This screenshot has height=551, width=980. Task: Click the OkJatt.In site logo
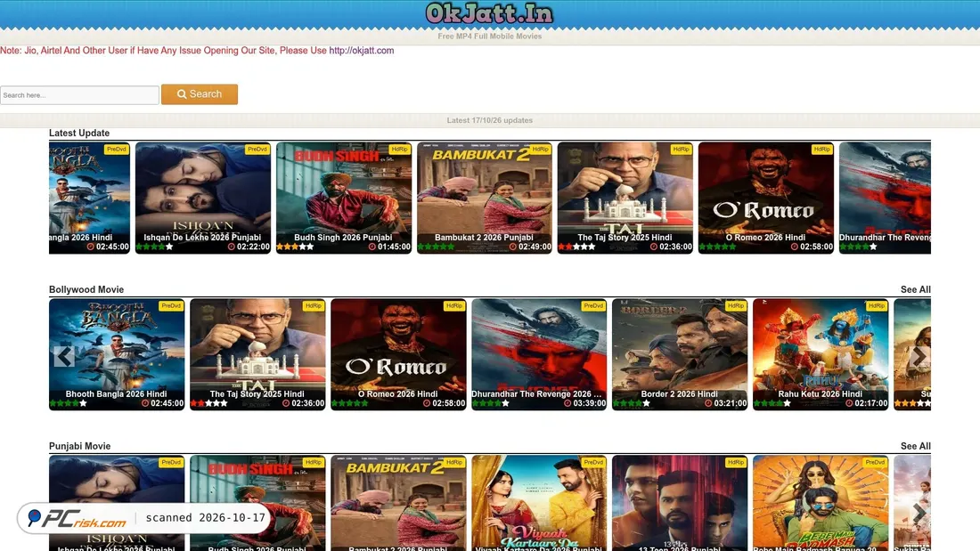coord(489,13)
